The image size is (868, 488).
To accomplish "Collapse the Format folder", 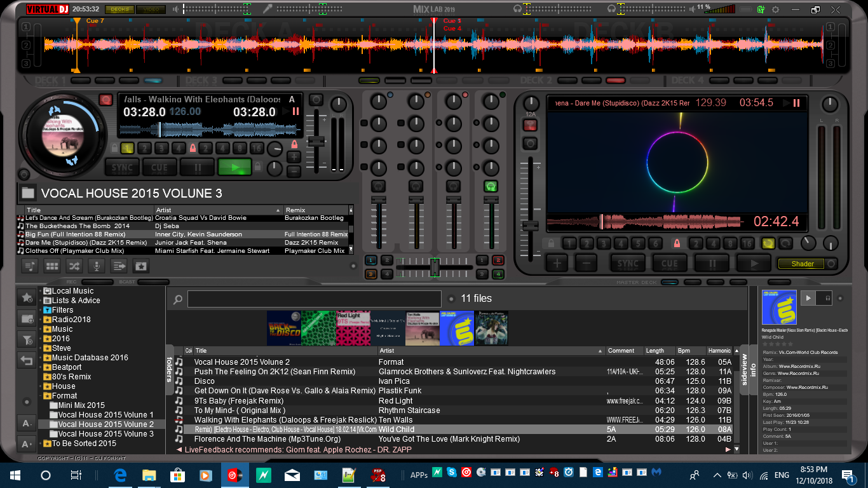I will click(41, 396).
